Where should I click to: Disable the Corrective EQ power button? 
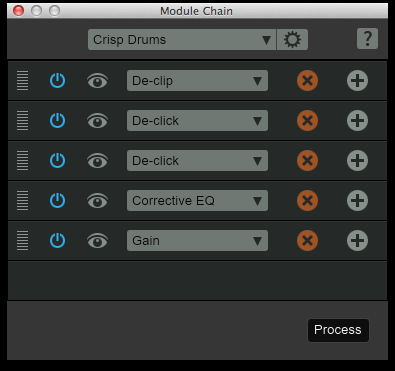click(x=57, y=201)
